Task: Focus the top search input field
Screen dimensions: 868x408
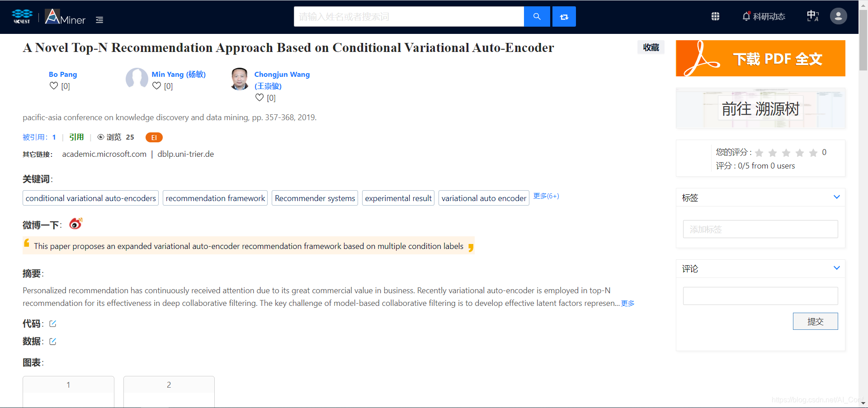Action: tap(409, 17)
